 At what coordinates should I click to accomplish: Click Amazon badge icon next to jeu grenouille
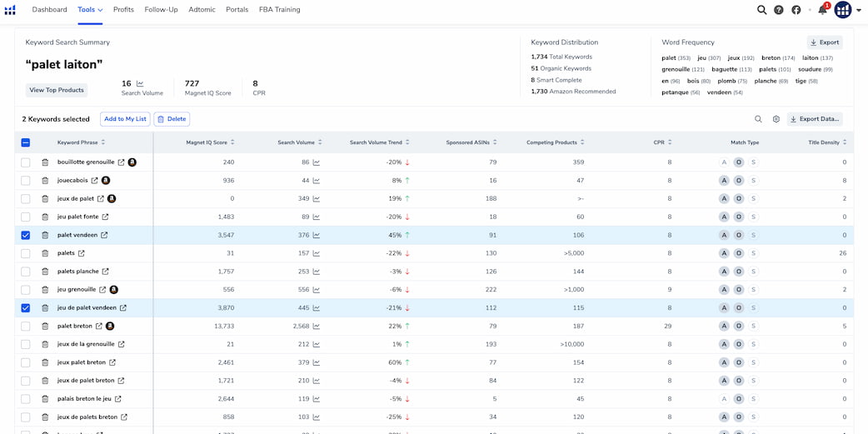click(113, 290)
